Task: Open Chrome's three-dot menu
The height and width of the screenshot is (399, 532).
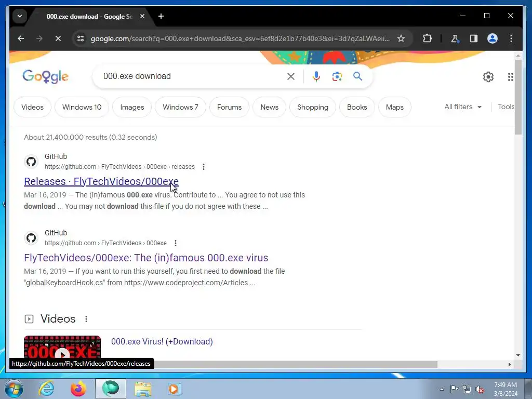Action: (x=511, y=38)
